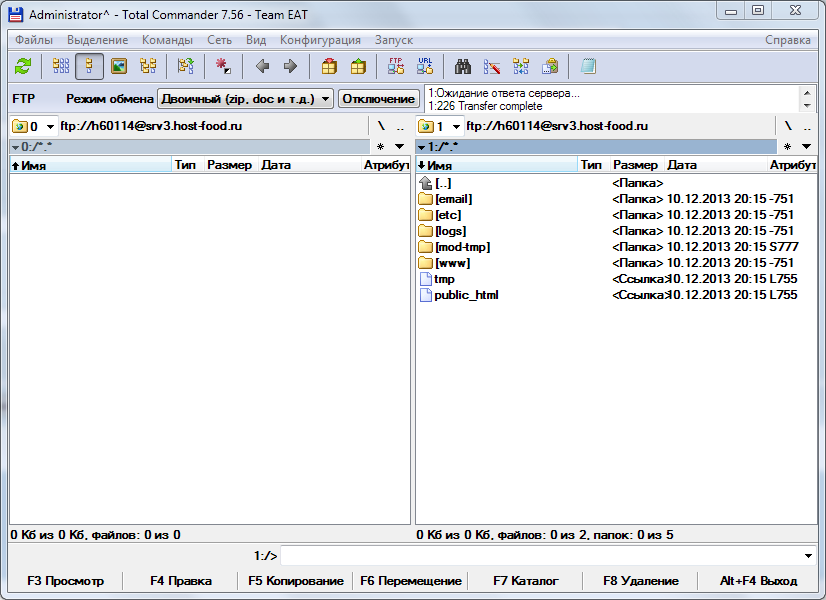Open file search with binoculars icon
Viewport: 826px width, 600px height.
(463, 66)
